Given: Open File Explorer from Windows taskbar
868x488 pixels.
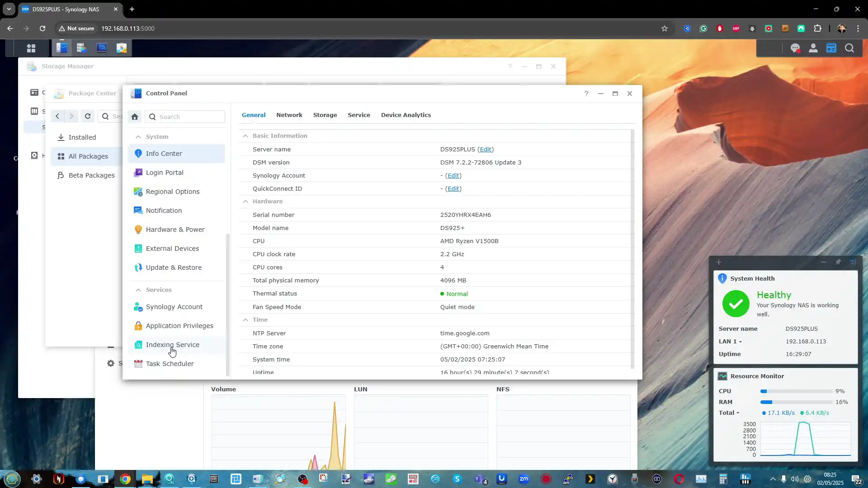Looking at the screenshot, I should tap(147, 479).
